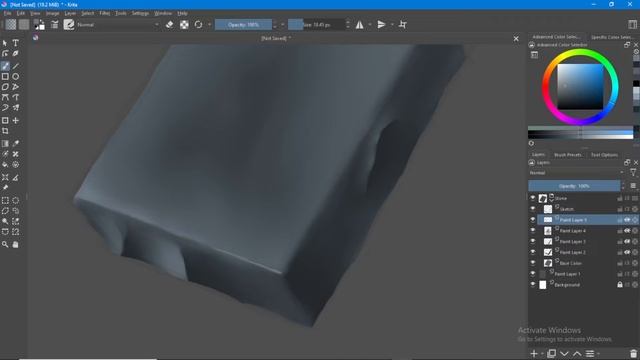Screen dimensions: 640x360
Task: Select the Fill bucket tool
Action: coord(5,165)
